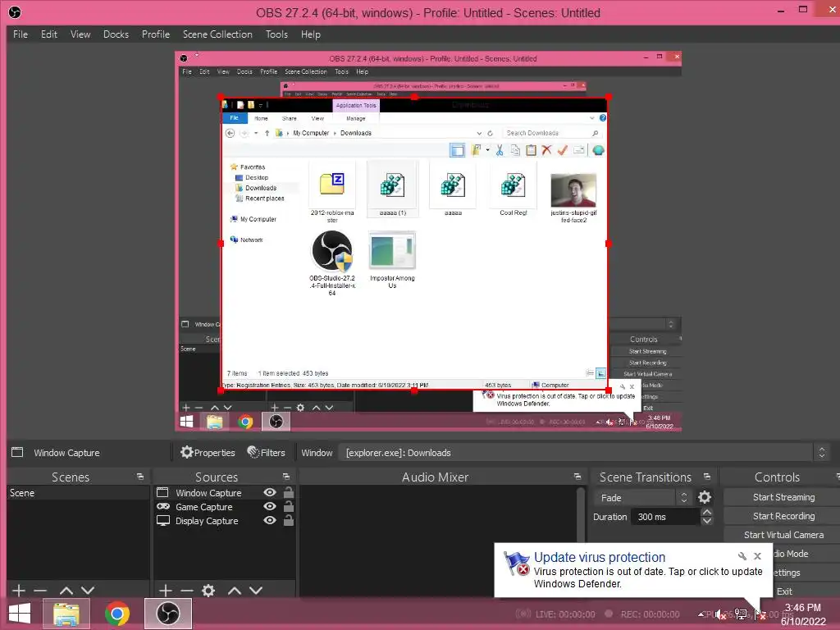Open the View menu
The height and width of the screenshot is (630, 840).
pyautogui.click(x=80, y=34)
